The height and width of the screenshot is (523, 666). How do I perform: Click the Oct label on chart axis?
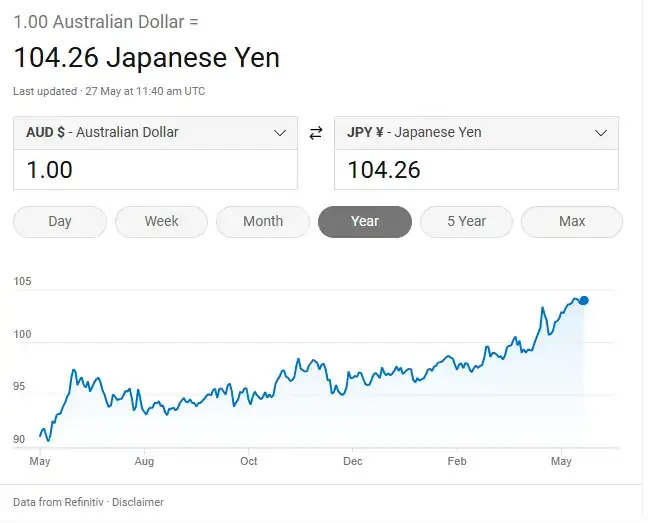(248, 461)
